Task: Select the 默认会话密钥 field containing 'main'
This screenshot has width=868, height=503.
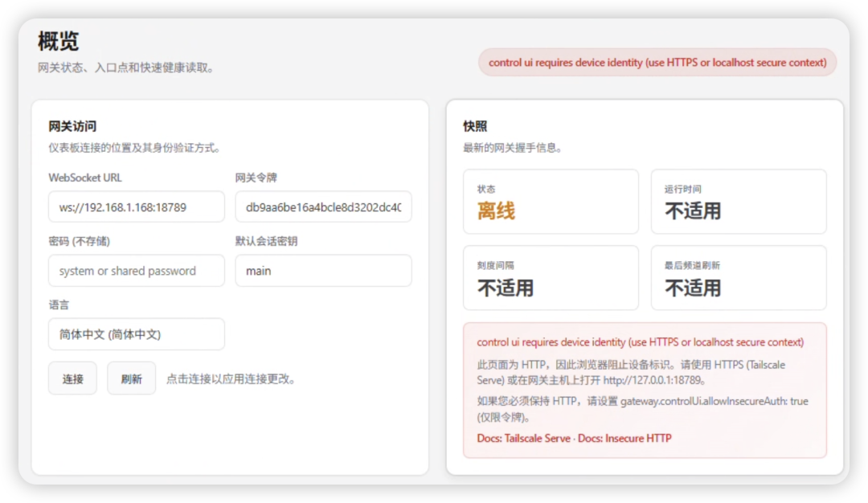Action: tap(322, 271)
